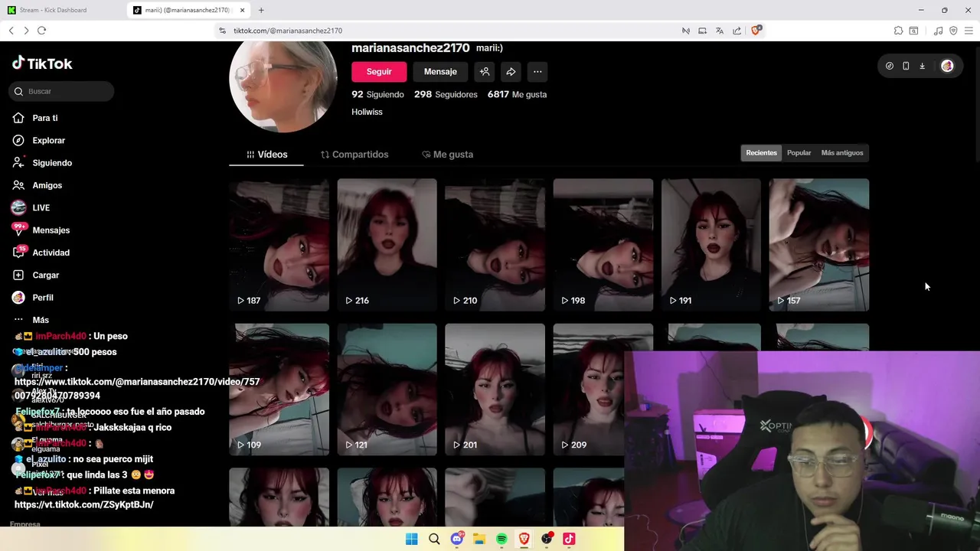The height and width of the screenshot is (551, 980).
Task: Open the account avatar menu top right
Action: [x=947, y=66]
